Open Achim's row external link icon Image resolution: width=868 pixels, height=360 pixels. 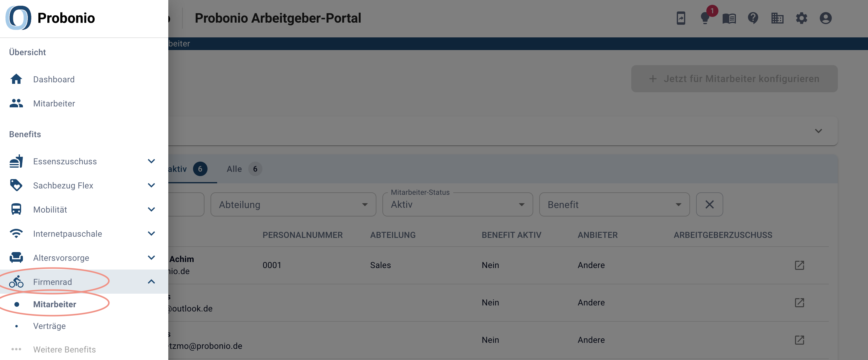click(799, 265)
